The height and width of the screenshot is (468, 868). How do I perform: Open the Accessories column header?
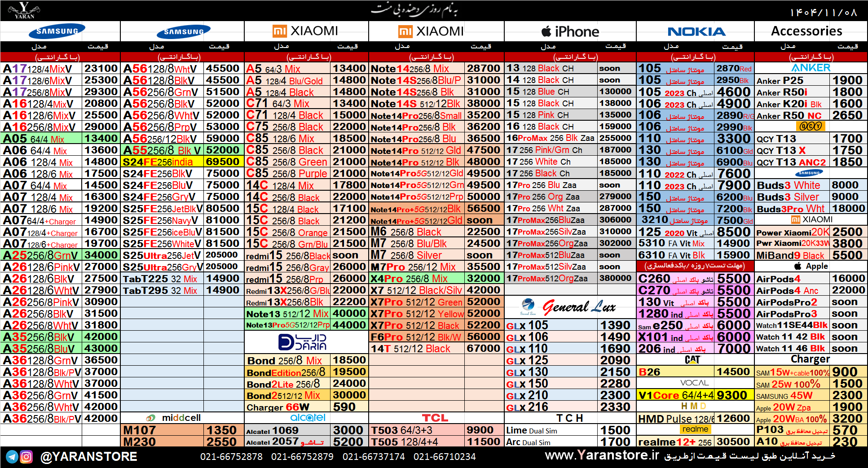(806, 31)
